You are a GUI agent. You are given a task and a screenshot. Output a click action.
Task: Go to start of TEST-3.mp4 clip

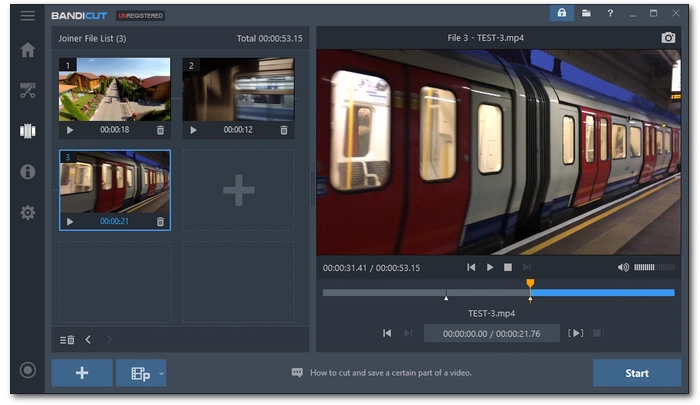tap(387, 333)
